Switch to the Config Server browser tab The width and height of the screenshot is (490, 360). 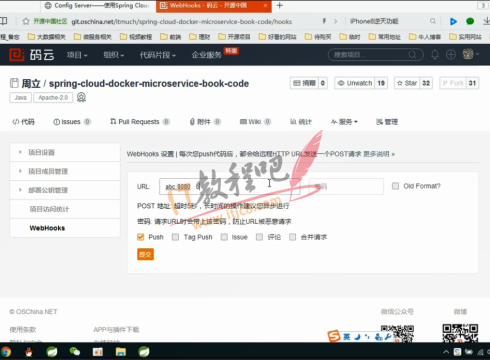(x=98, y=6)
